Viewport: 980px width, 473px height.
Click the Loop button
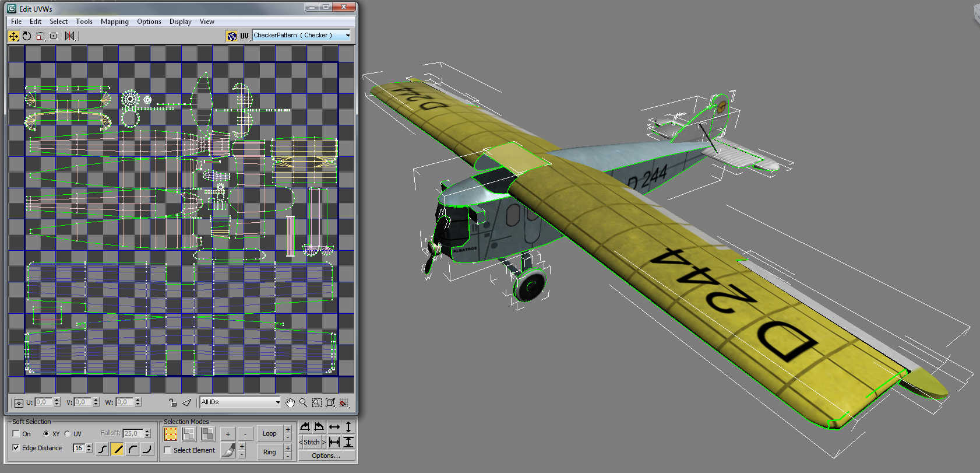tap(269, 433)
